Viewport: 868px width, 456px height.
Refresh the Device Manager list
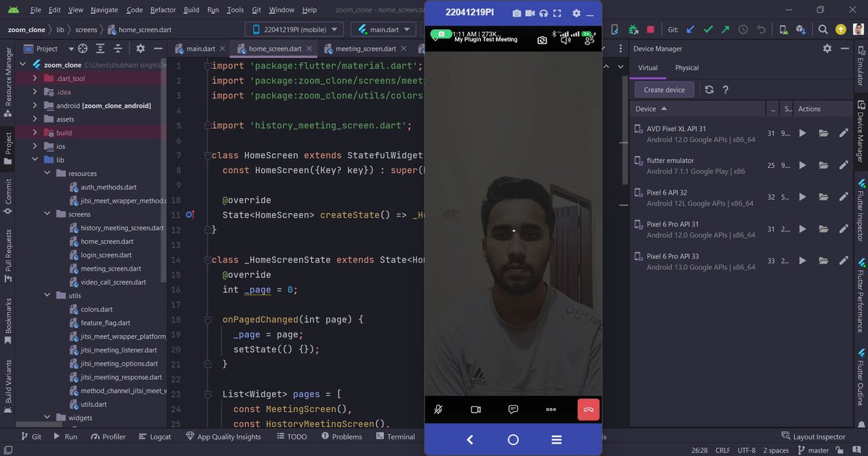[709, 90]
